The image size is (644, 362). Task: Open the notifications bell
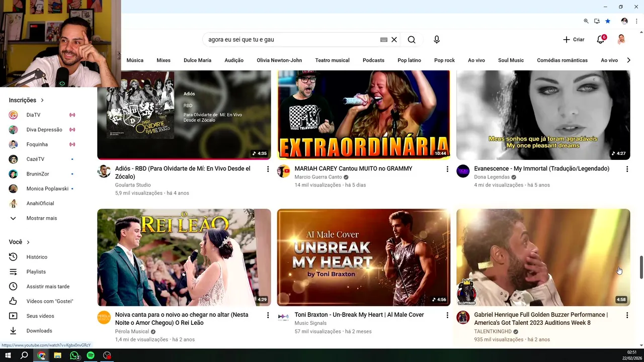pos(601,40)
